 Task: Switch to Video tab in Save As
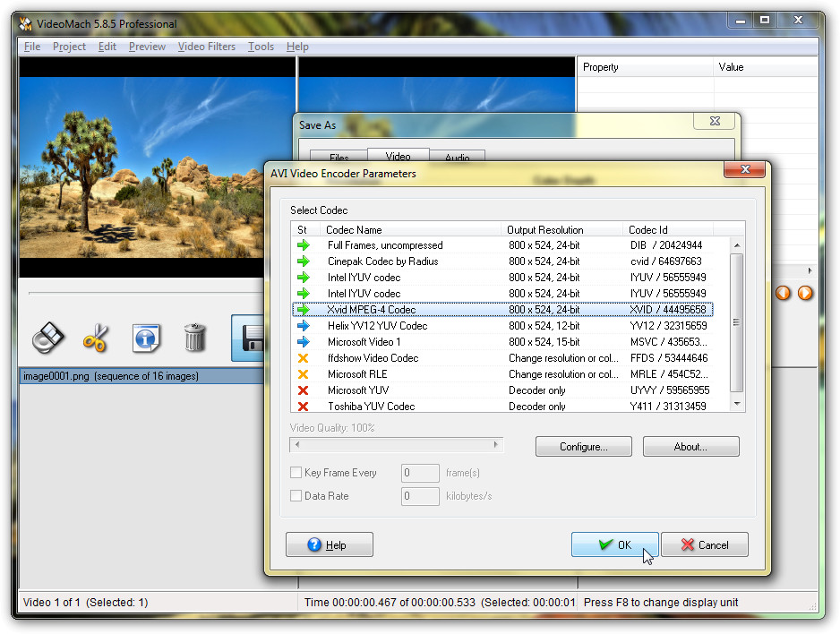coord(398,155)
